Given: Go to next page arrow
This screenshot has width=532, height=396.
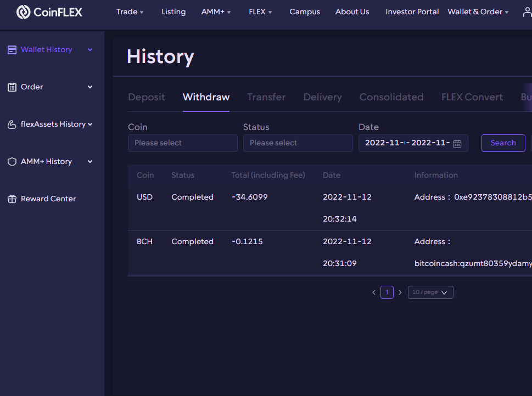Looking at the screenshot, I should coord(400,292).
